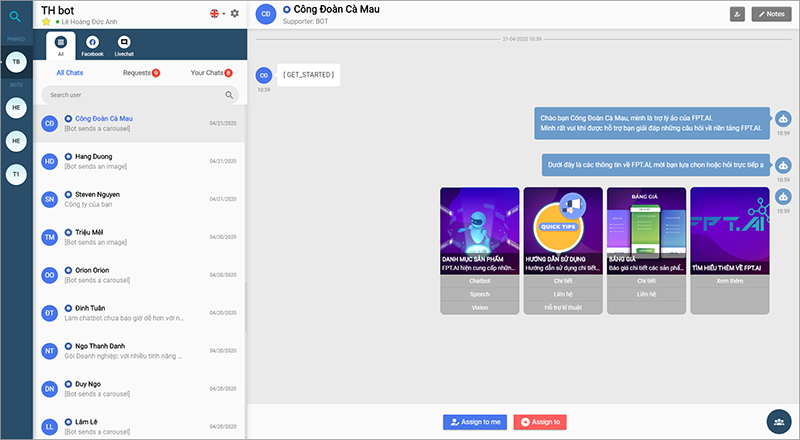Click the Search user input field

coord(140,95)
